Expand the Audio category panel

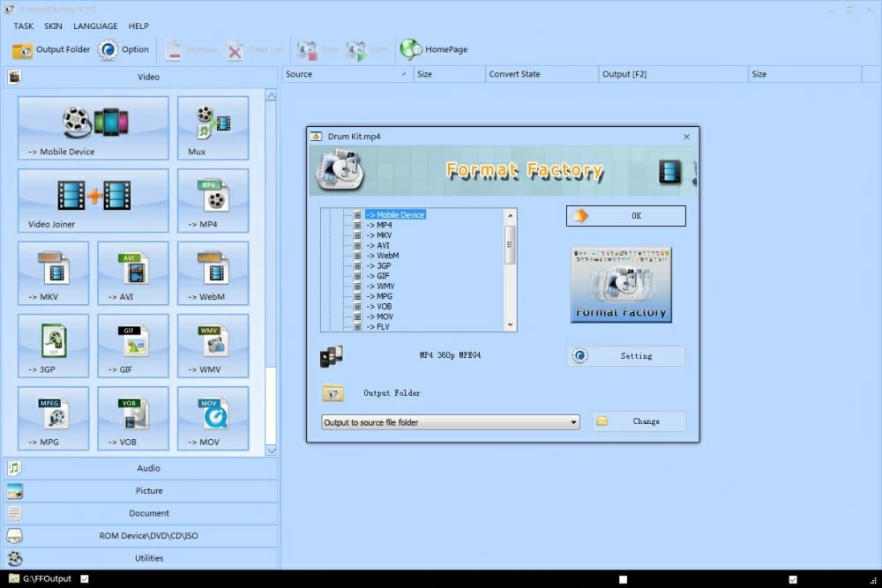pos(148,468)
